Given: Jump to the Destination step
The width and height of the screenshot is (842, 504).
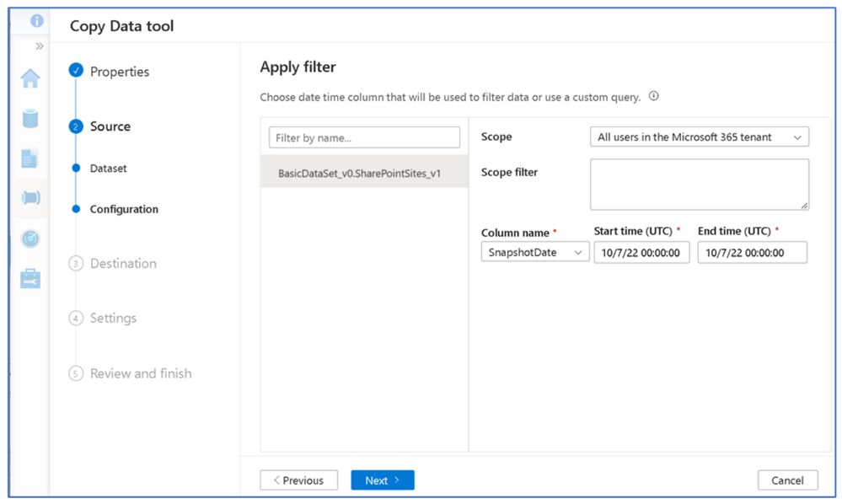Looking at the screenshot, I should pos(123,264).
